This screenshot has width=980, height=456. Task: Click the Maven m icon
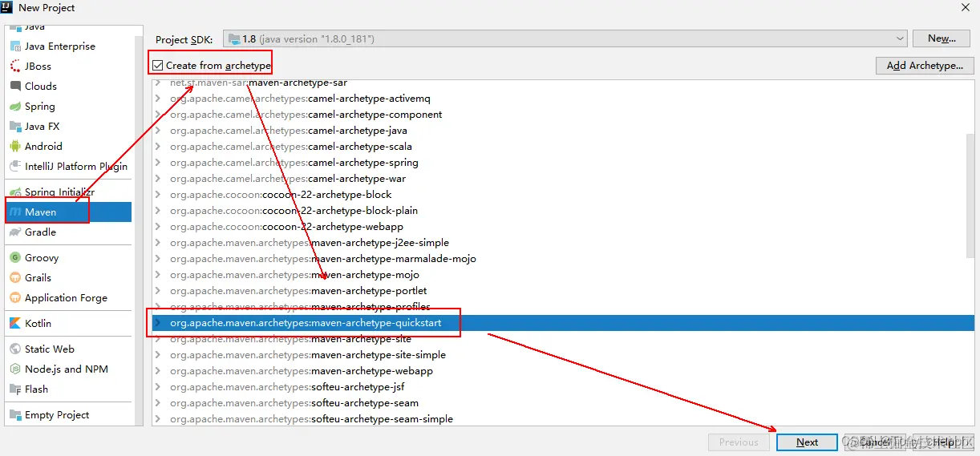16,212
